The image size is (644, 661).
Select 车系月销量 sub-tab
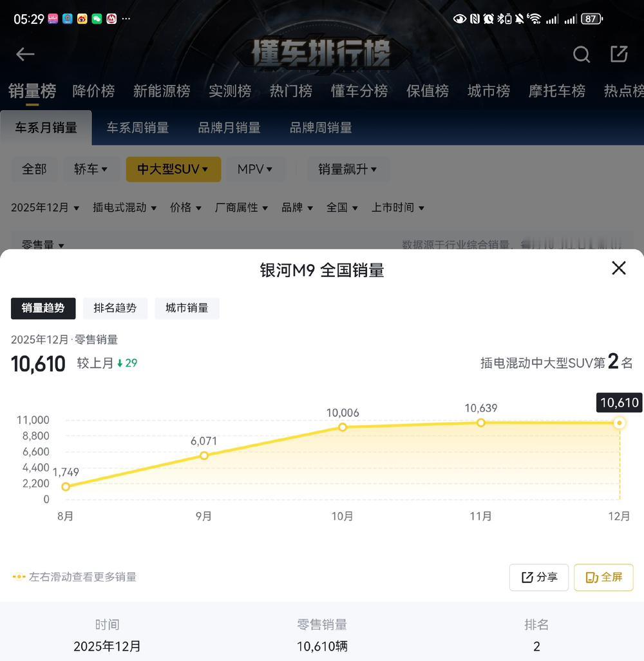pyautogui.click(x=46, y=128)
